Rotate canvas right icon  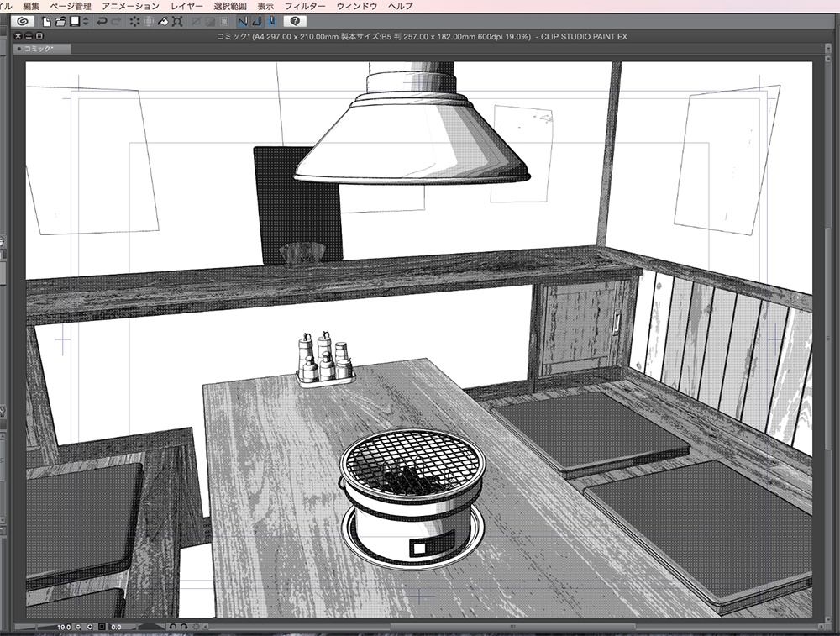point(184,627)
